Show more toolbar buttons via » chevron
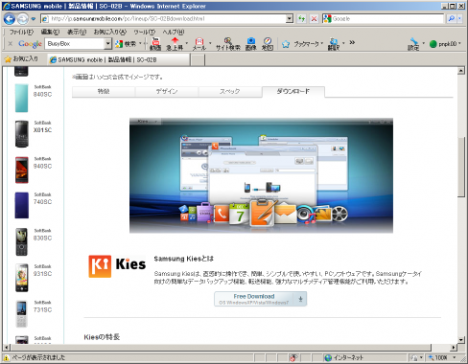Viewport: 468px width, 364px height. [352, 42]
